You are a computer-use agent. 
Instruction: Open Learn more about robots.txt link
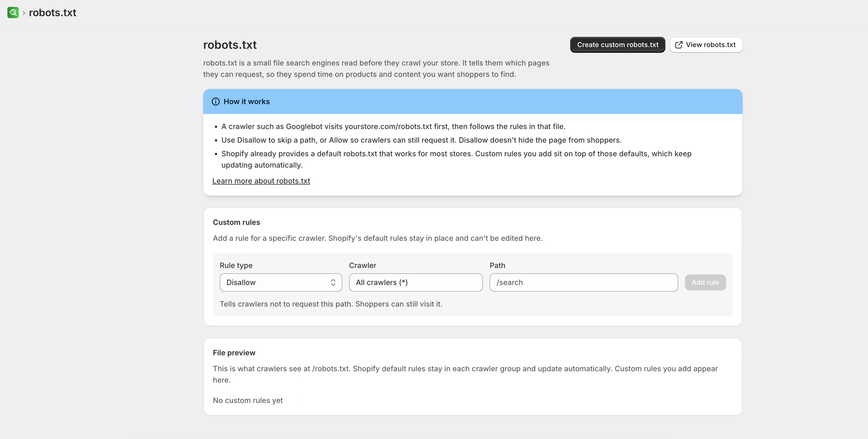coord(261,181)
